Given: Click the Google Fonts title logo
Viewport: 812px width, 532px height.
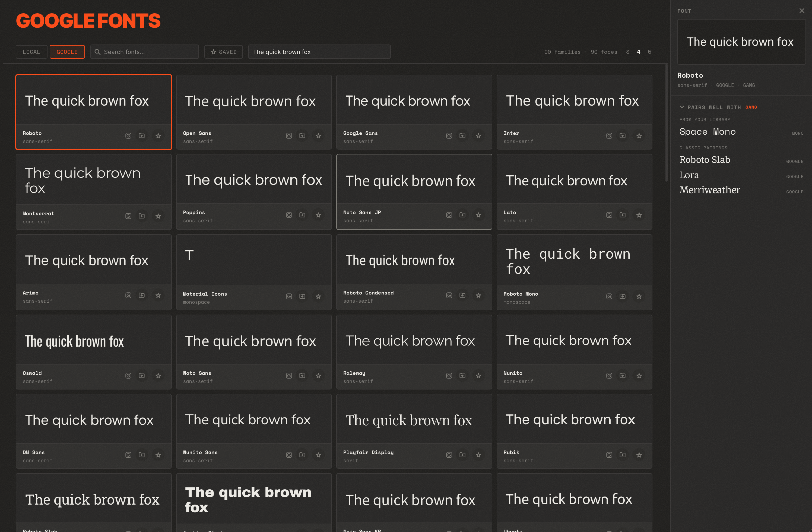Looking at the screenshot, I should point(88,20).
